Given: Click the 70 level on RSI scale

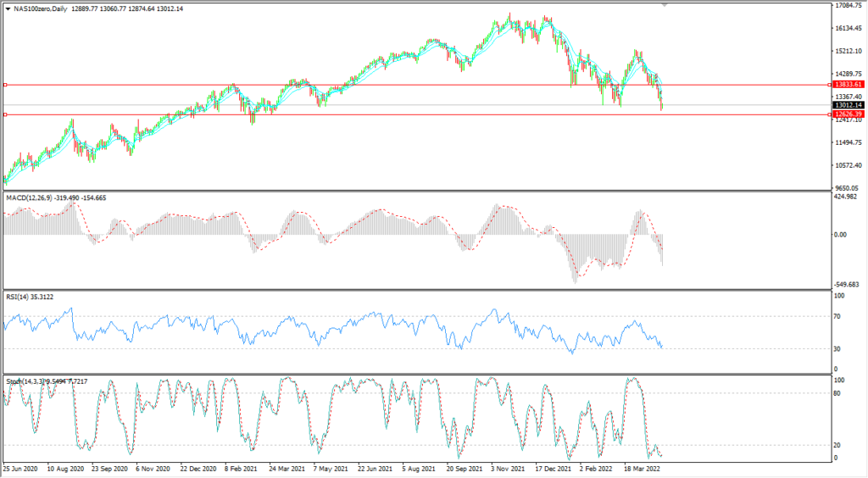Looking at the screenshot, I should click(x=838, y=316).
